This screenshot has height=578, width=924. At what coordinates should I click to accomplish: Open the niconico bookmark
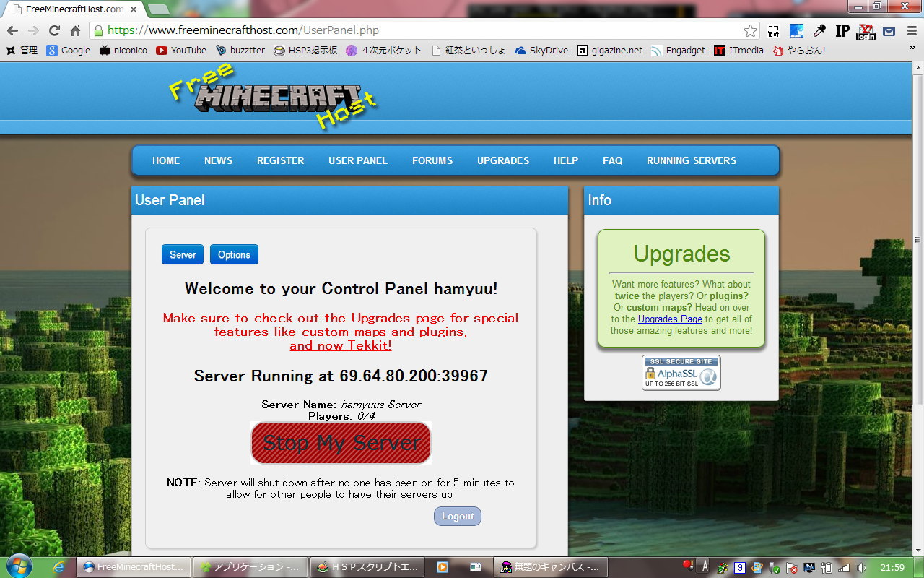pyautogui.click(x=123, y=51)
